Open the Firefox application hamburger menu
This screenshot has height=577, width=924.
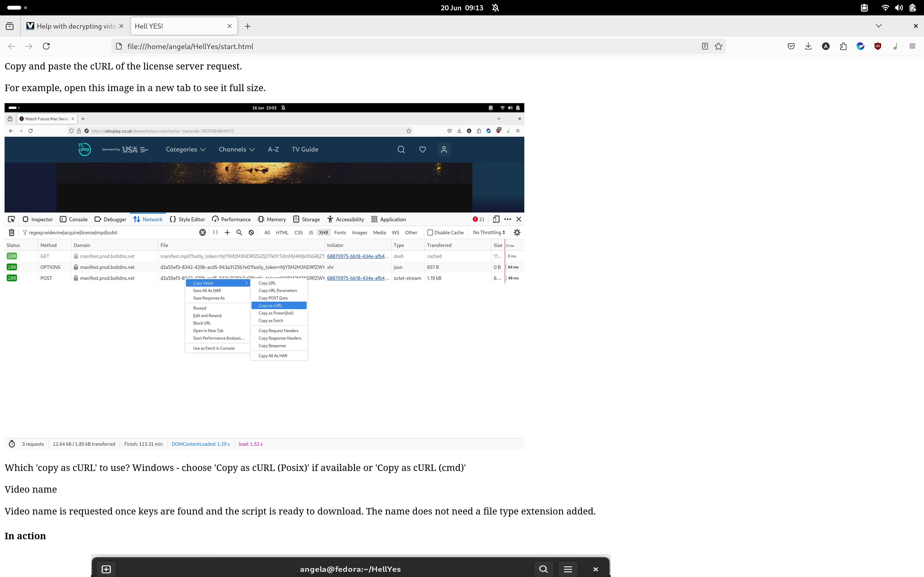[912, 46]
